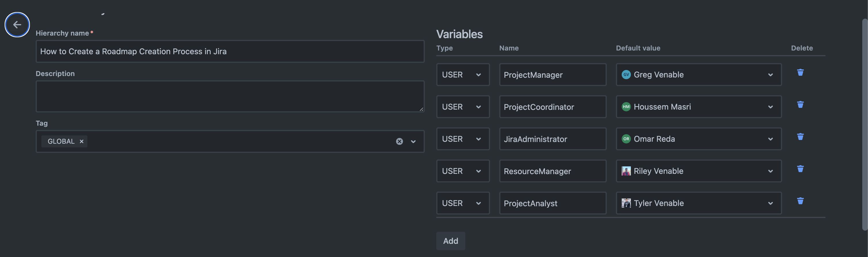Remove the GLOBAL tag chip
The image size is (868, 257).
point(81,142)
